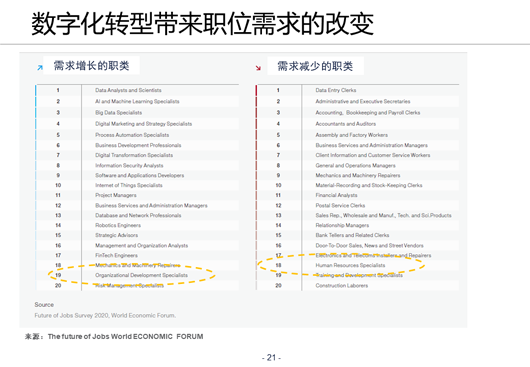Click the red downward arrow icon
The width and height of the screenshot is (530, 367).
tap(258, 68)
